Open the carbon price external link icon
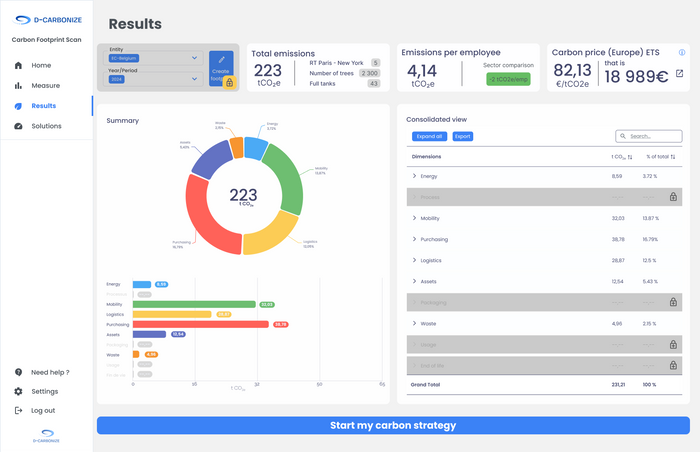The height and width of the screenshot is (452, 700). coord(679,73)
